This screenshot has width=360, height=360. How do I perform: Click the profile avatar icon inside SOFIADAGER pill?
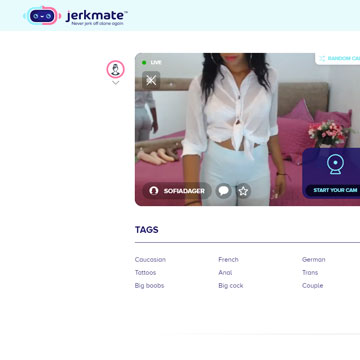click(x=154, y=191)
